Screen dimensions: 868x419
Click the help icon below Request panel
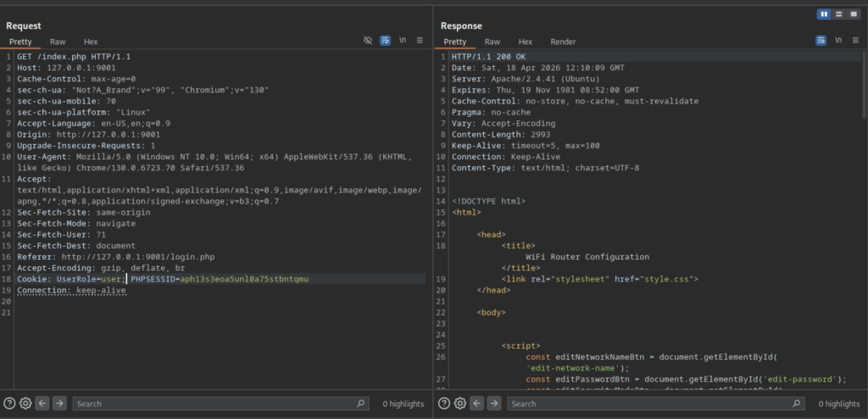tap(9, 404)
